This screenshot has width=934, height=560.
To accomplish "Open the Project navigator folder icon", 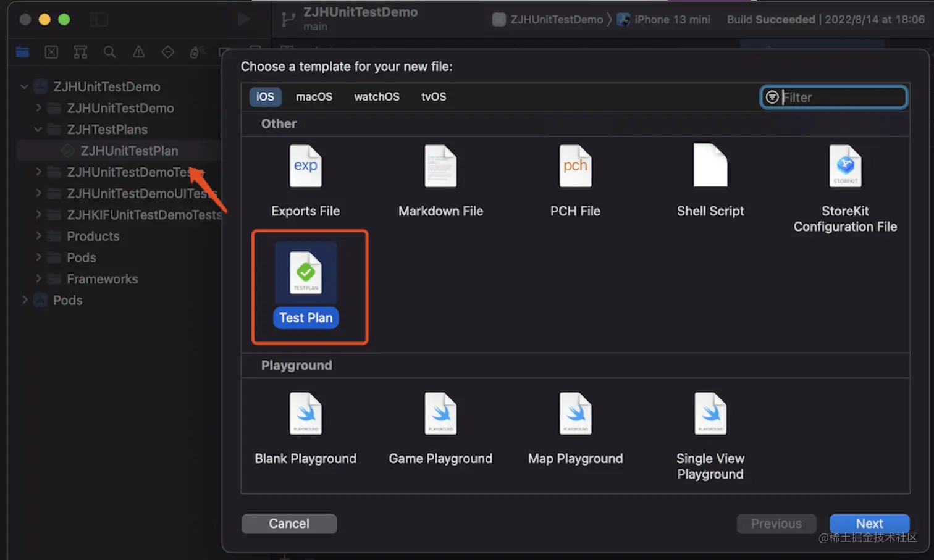I will click(x=22, y=52).
